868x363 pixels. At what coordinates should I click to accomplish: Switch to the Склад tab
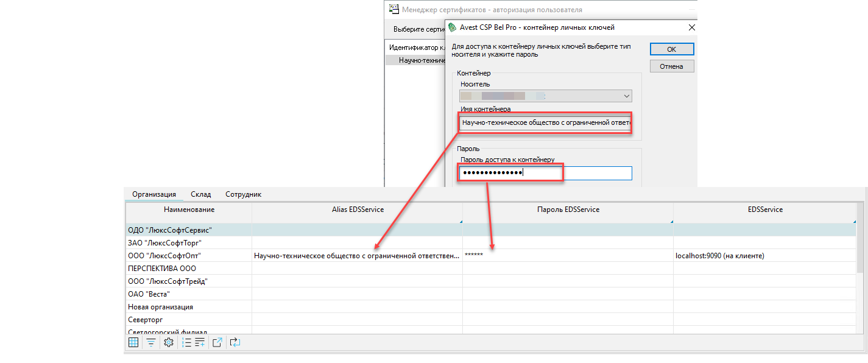(x=200, y=194)
